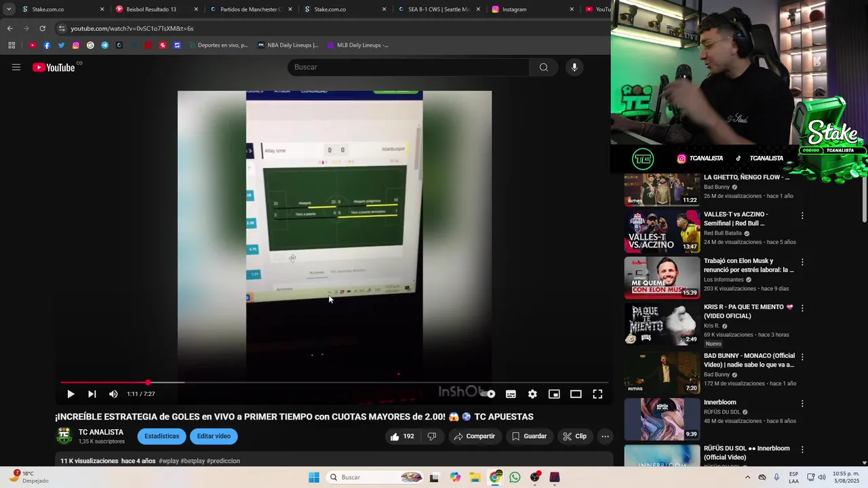Click the YouTube search magnifier button
This screenshot has height=488, width=868.
(x=544, y=67)
